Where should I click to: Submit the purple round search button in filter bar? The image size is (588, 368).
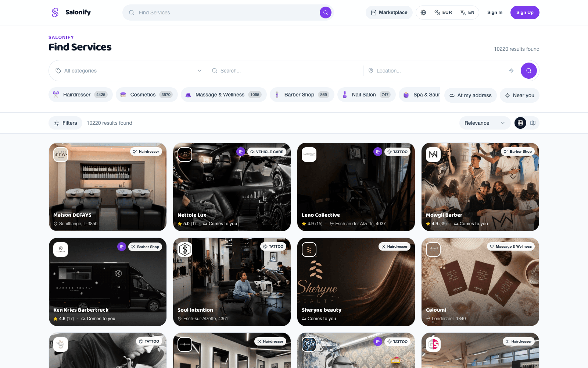click(x=529, y=71)
